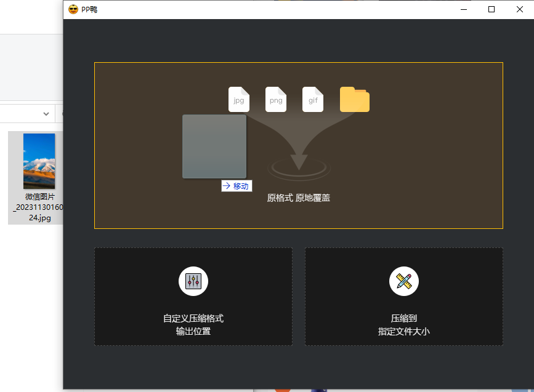The image size is (534, 392).
Task: Switch to the 自定义压缩格式 输出位置 panel
Action: pos(193,297)
